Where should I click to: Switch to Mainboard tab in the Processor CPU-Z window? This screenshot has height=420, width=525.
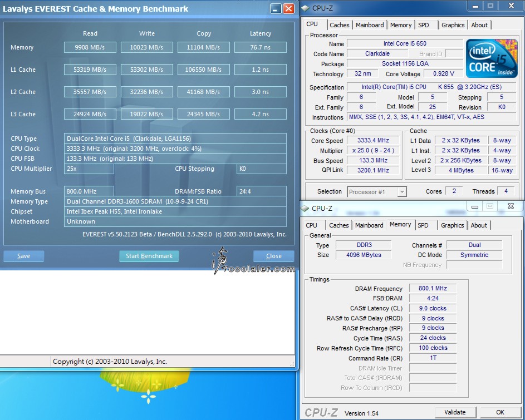click(x=370, y=25)
